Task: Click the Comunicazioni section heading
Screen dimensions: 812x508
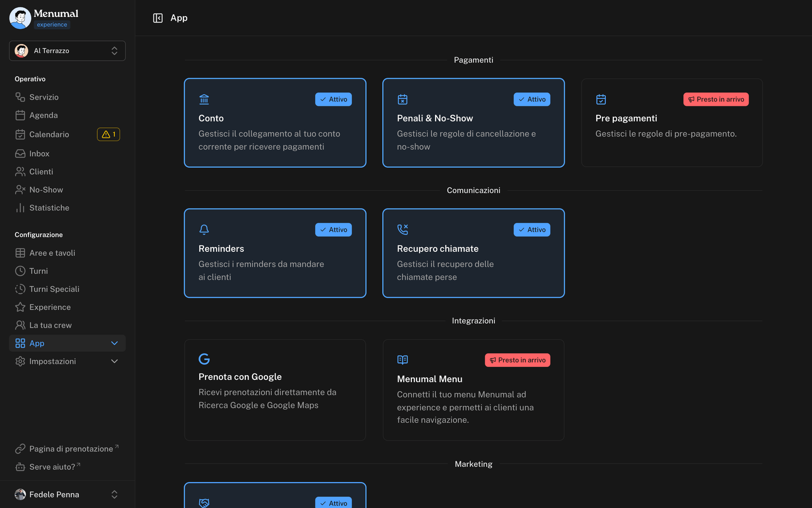Action: [474, 190]
